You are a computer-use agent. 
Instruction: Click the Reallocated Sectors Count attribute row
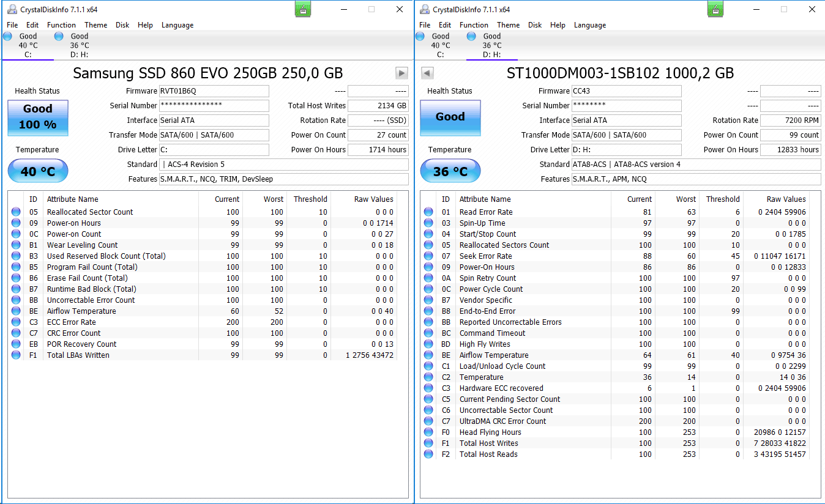point(615,245)
